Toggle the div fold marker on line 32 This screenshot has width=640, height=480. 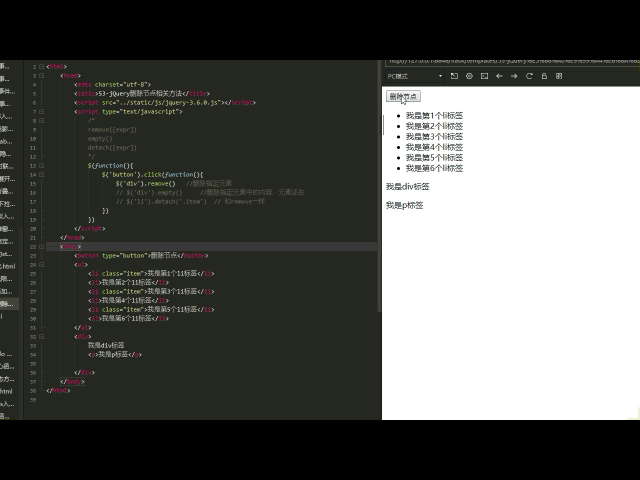(42, 337)
